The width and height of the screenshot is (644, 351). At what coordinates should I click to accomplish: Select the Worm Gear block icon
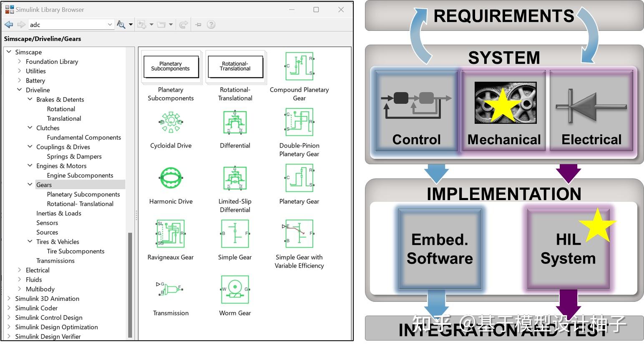tap(235, 289)
